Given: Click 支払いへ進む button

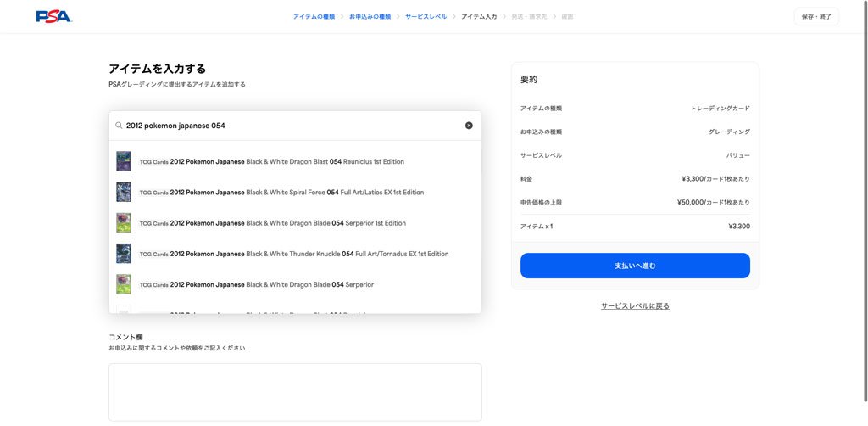Looking at the screenshot, I should [x=635, y=266].
